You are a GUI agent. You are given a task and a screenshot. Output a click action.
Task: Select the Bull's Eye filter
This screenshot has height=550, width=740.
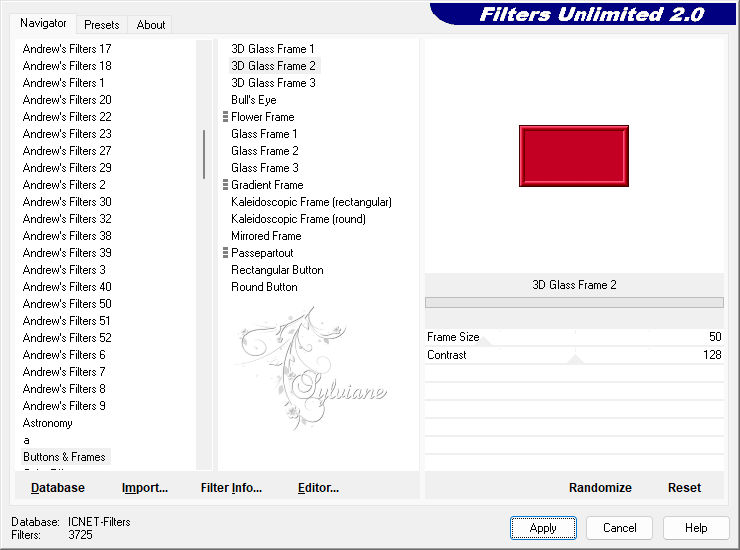253,100
